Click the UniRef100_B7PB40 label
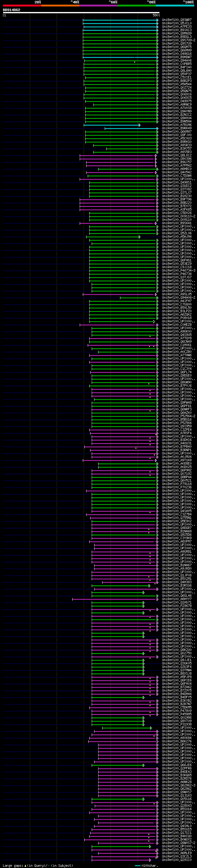The height and width of the screenshot is (868, 197). (176, 446)
